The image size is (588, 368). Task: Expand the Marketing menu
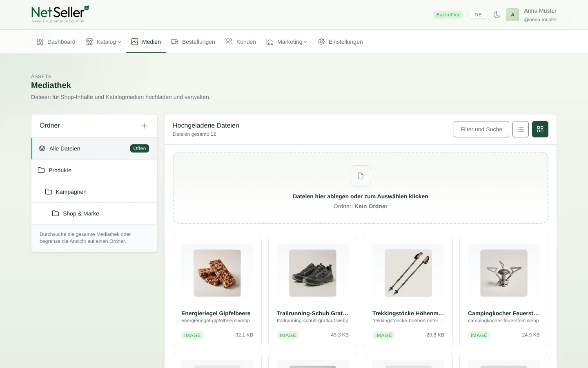tap(287, 42)
